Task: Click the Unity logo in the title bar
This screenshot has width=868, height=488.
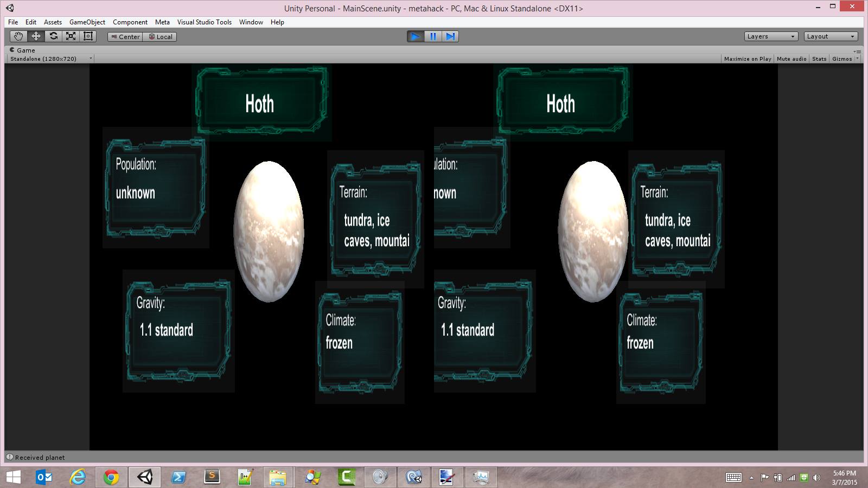Action: pos(10,8)
